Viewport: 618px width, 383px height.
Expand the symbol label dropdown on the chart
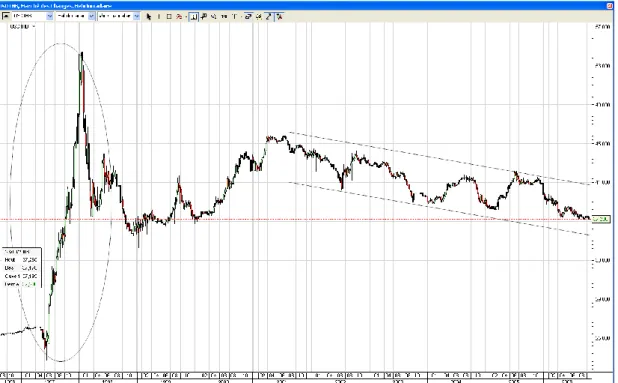coord(34,26)
